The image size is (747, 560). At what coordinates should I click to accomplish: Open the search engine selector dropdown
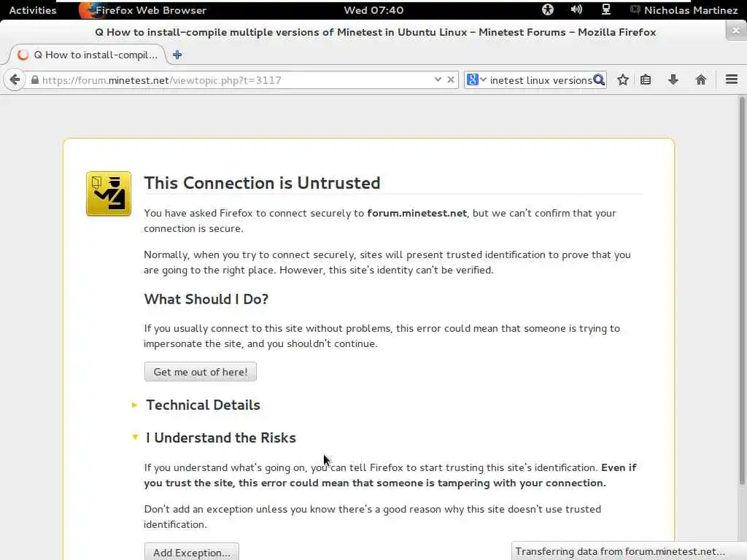[476, 79]
